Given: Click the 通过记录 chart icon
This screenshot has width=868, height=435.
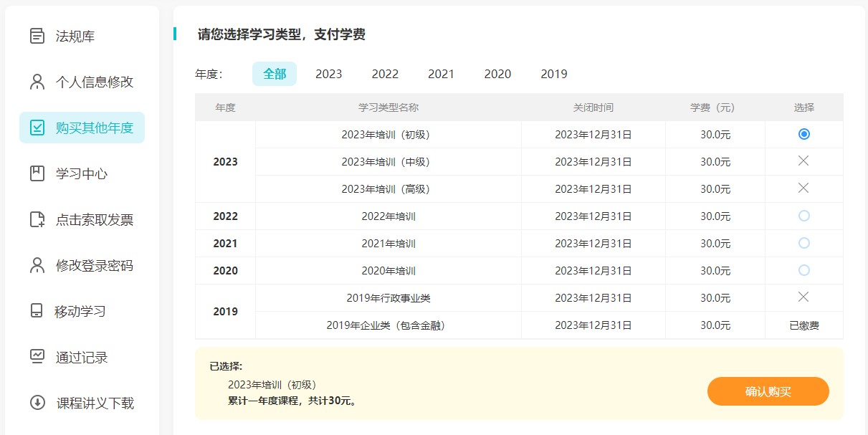Looking at the screenshot, I should click(37, 356).
